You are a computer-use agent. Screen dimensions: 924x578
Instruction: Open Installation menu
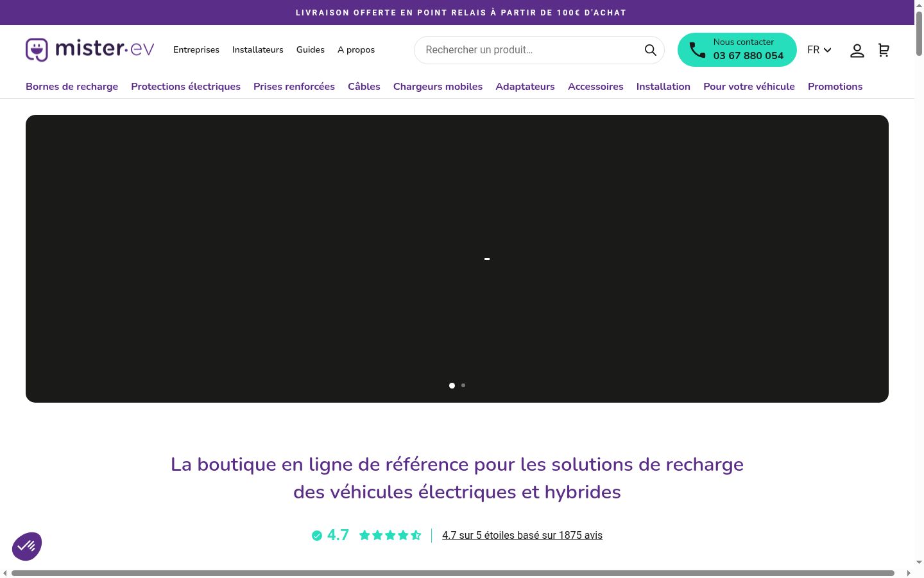[x=663, y=87]
